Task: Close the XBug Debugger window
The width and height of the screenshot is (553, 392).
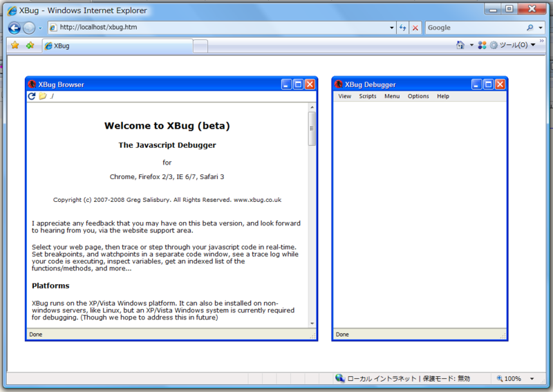Action: pos(500,84)
